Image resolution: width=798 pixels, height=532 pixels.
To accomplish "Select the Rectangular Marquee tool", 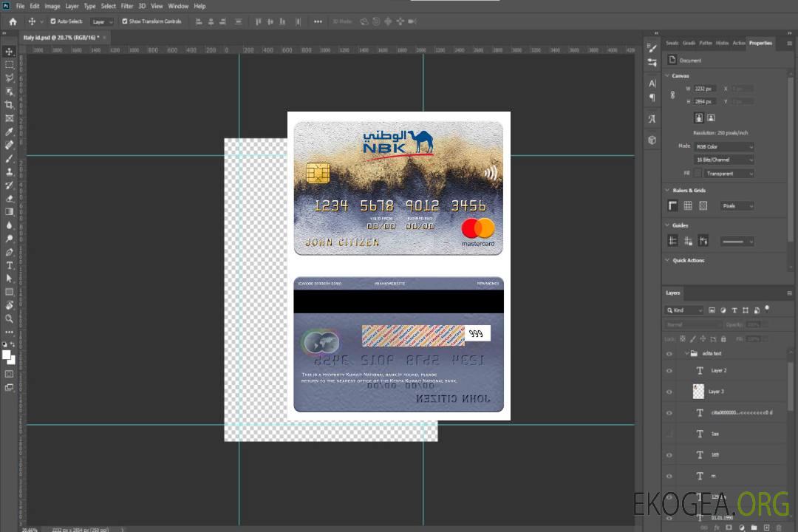I will (9, 65).
